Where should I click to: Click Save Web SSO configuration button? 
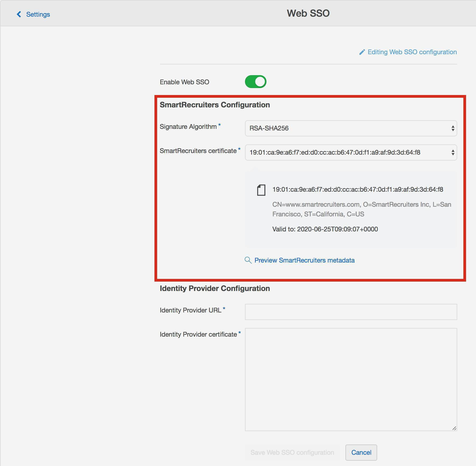point(292,453)
